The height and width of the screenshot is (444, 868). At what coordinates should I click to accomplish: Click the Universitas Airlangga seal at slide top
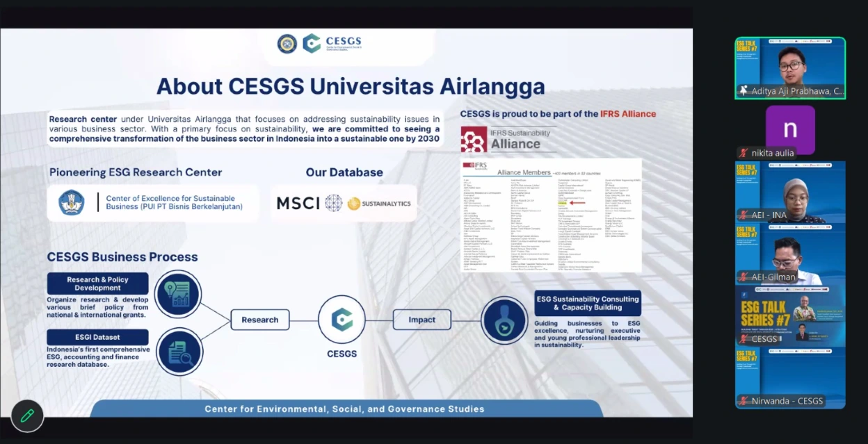coord(287,43)
